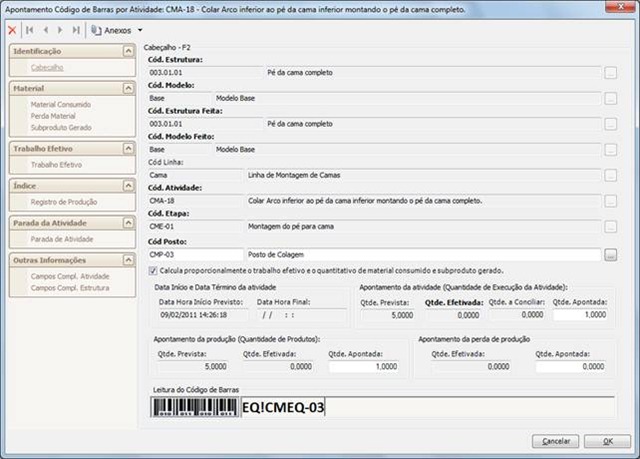
Task: Click the Cancelar button
Action: click(x=556, y=441)
